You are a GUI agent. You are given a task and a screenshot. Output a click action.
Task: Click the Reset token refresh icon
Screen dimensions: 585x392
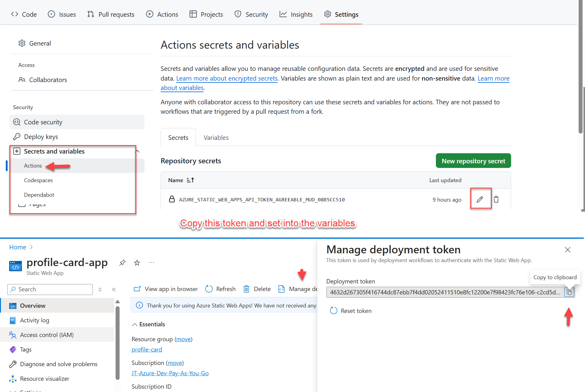tap(334, 310)
